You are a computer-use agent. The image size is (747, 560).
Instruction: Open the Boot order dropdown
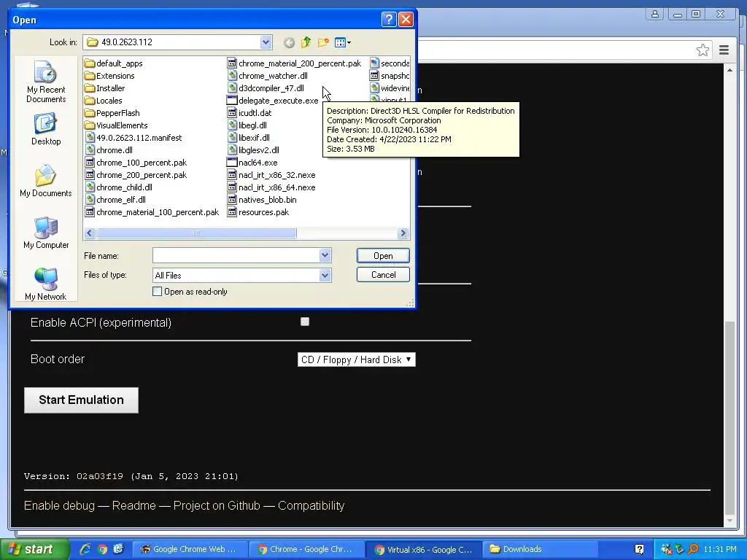click(x=356, y=359)
